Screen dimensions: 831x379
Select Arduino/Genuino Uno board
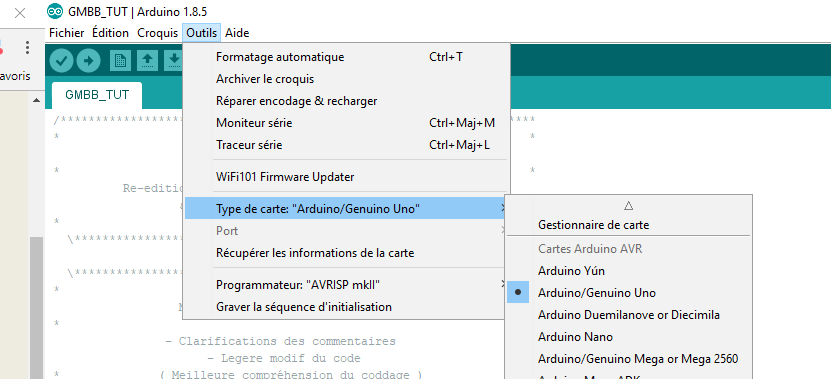pyautogui.click(x=629, y=293)
